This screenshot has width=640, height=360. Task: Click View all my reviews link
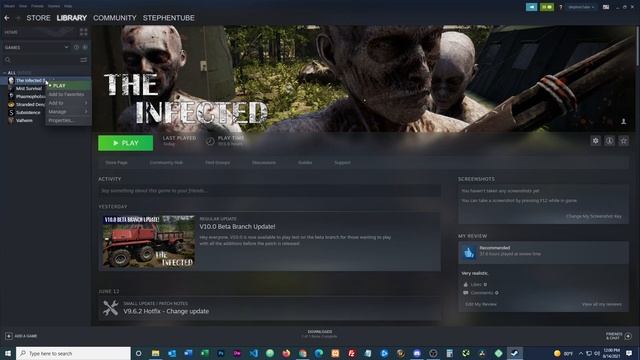[x=602, y=304]
